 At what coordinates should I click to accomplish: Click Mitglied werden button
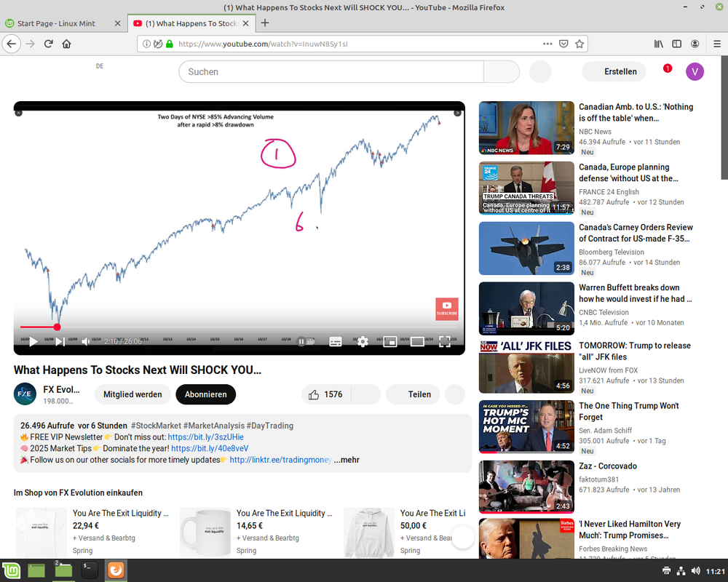[132, 394]
